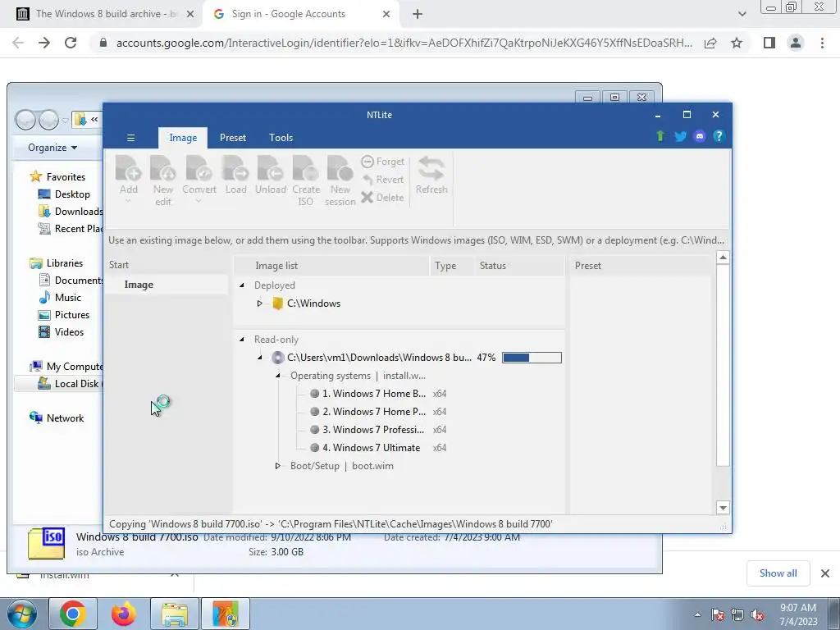Image resolution: width=840 pixels, height=630 pixels.
Task: Click the Type column header
Action: (x=451, y=266)
